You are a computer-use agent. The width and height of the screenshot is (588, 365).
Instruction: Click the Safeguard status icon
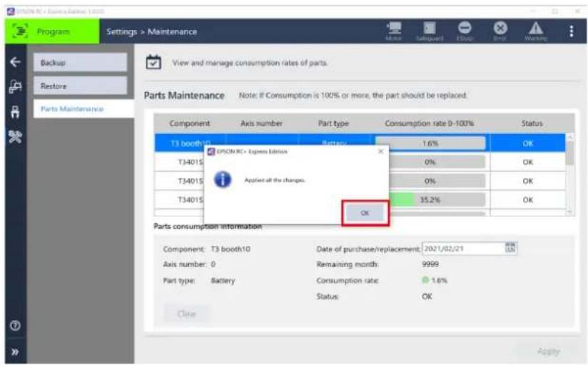430,31
